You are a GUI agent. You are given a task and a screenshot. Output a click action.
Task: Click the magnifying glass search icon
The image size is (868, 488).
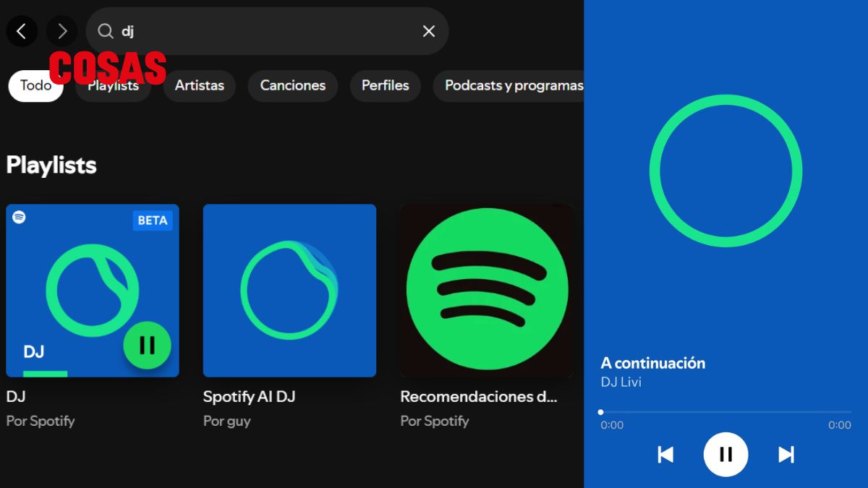click(x=106, y=31)
